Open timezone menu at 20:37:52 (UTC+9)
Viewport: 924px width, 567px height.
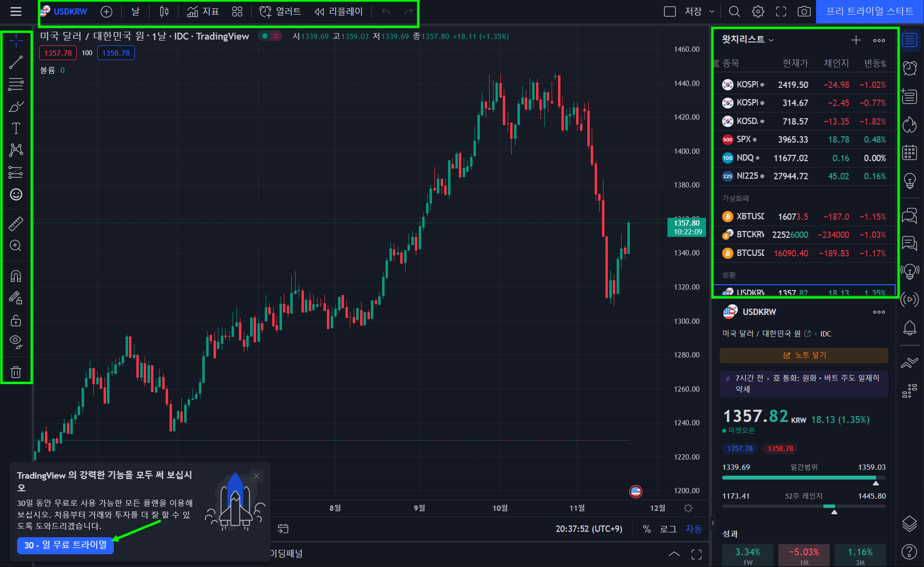[589, 529]
